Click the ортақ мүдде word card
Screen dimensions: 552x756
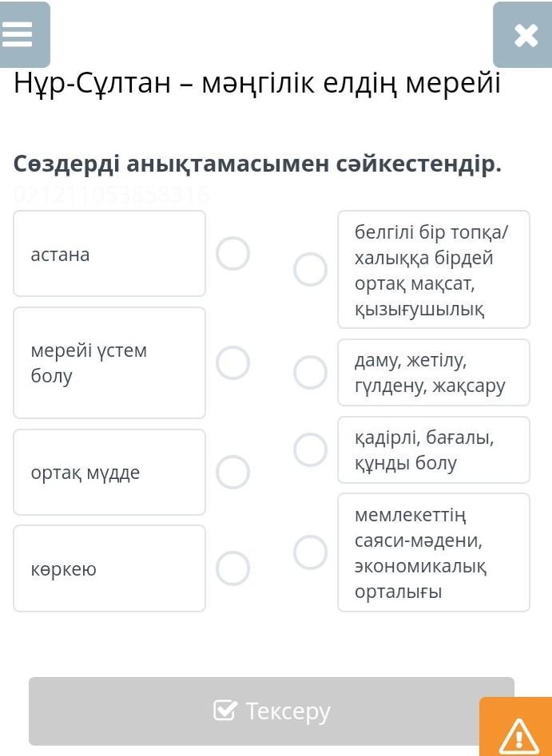point(109,472)
